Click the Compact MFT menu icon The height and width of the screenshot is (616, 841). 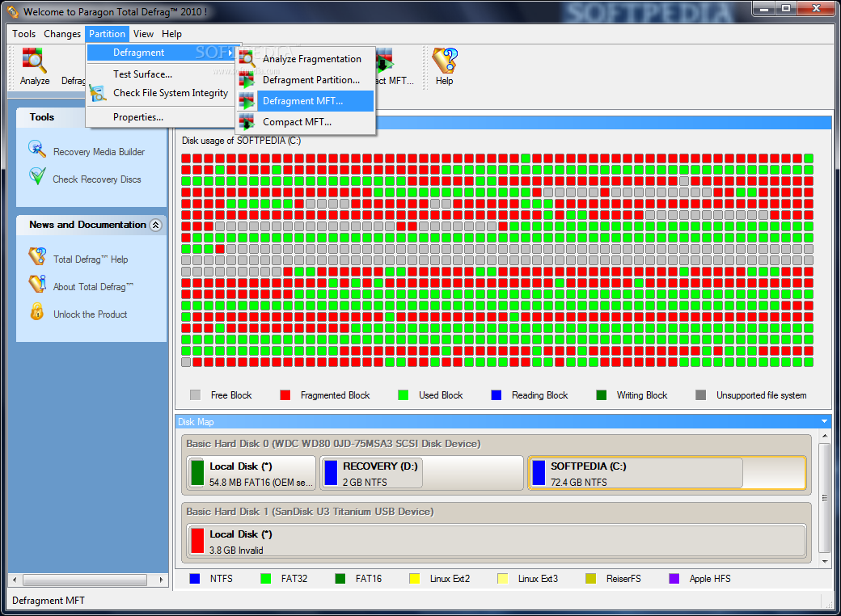tap(247, 122)
